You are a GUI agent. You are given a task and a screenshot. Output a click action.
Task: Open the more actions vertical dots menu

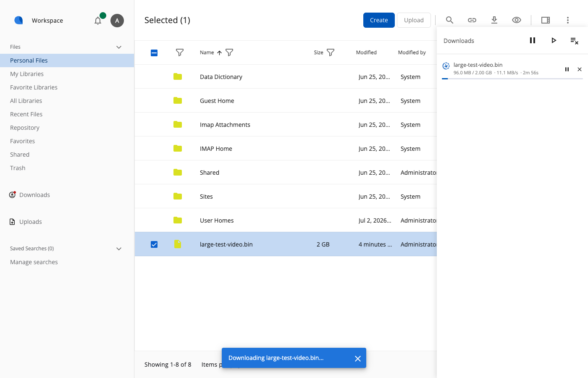point(568,20)
